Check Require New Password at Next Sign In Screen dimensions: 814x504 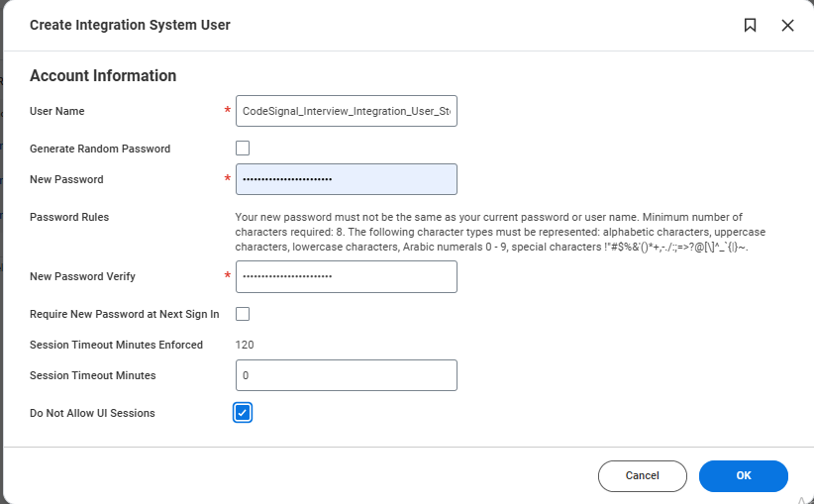click(x=243, y=314)
